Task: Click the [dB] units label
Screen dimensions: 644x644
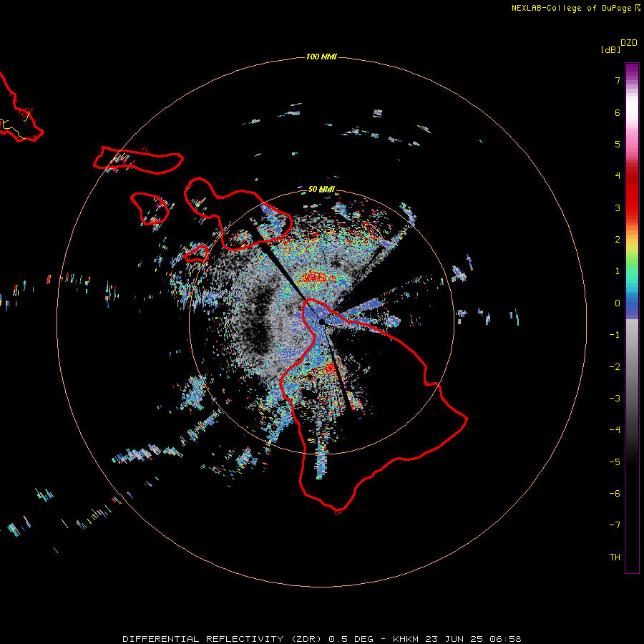Action: tap(610, 49)
